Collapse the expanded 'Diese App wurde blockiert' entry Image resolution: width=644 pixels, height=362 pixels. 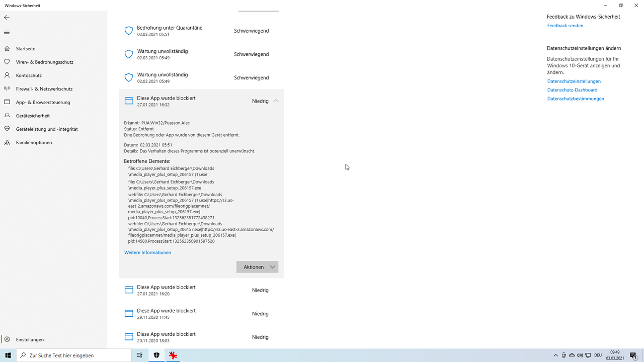(x=276, y=101)
